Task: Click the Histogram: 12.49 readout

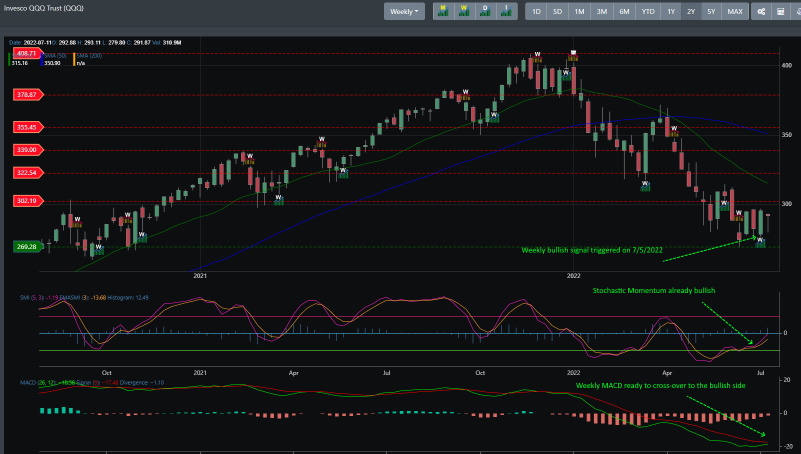Action: click(x=128, y=297)
